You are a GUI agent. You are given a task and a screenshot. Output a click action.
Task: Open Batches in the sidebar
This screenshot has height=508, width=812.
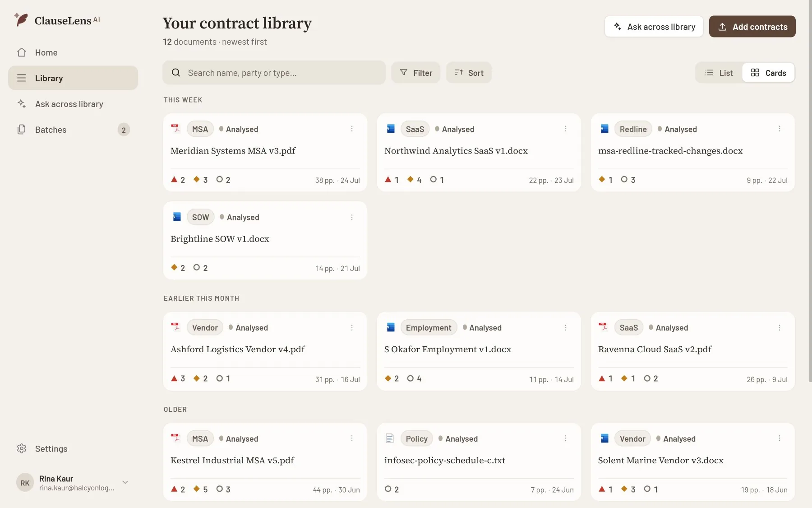click(x=73, y=130)
